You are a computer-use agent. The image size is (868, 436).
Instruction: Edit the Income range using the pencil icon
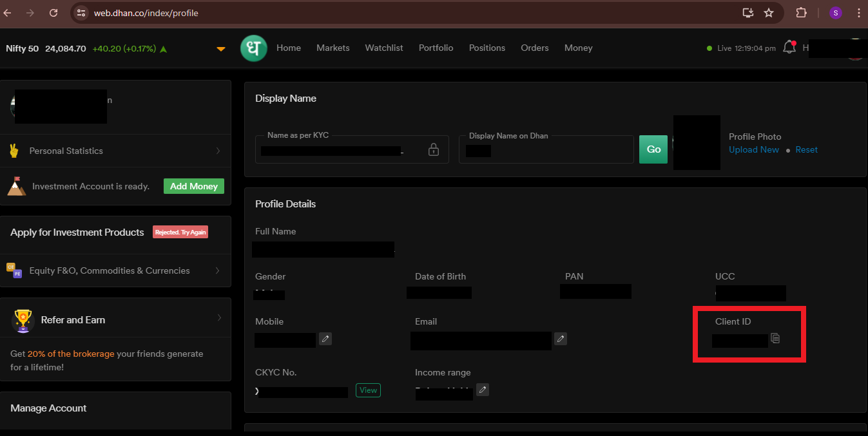pos(483,389)
